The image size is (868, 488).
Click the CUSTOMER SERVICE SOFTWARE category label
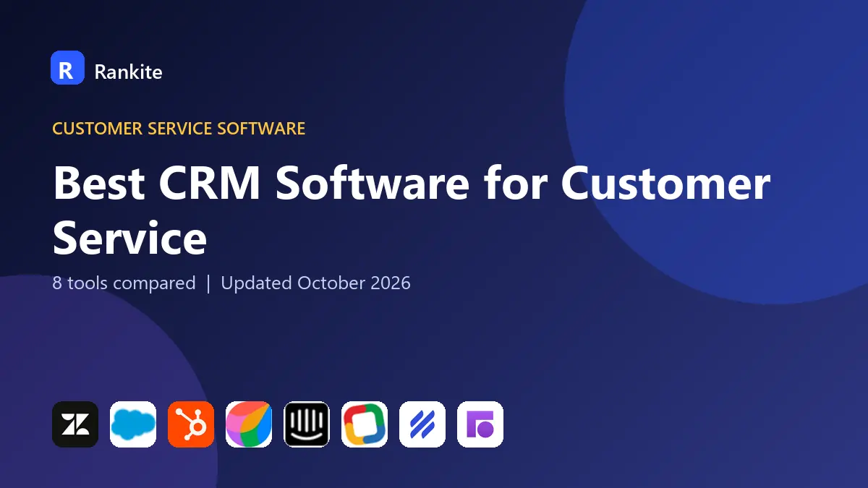(x=179, y=129)
